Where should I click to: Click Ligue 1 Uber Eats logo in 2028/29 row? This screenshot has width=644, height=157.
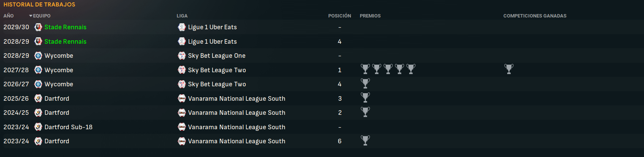point(182,41)
